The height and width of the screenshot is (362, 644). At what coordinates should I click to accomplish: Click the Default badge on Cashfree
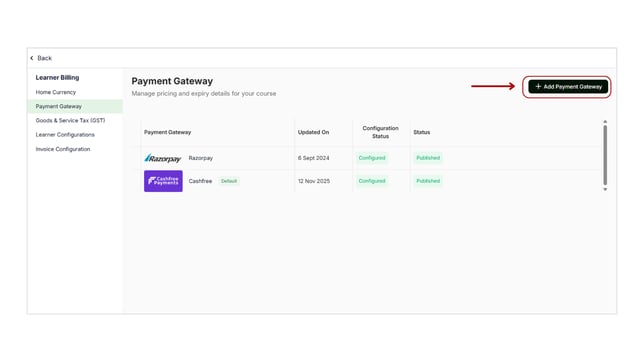pyautogui.click(x=229, y=181)
